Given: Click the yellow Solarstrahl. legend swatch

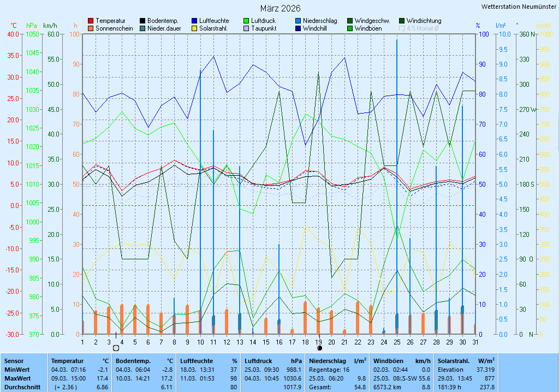Looking at the screenshot, I should coord(194,28).
